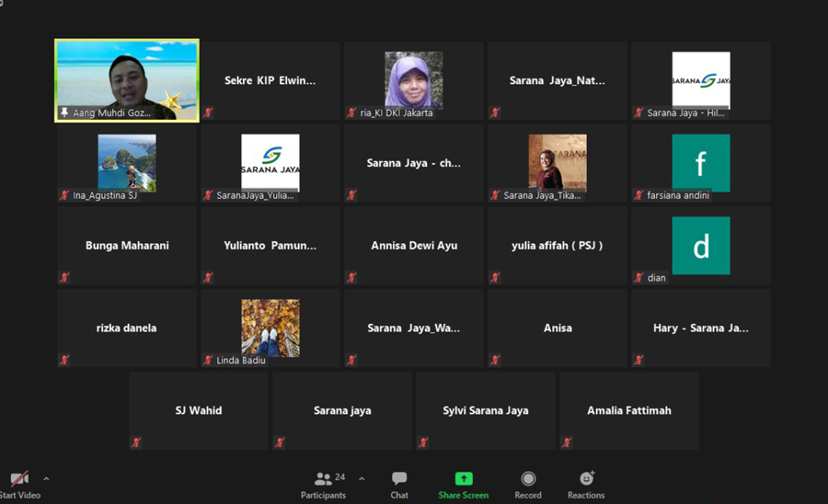The height and width of the screenshot is (504, 828).
Task: Click the Start Video label
Action: (19, 495)
